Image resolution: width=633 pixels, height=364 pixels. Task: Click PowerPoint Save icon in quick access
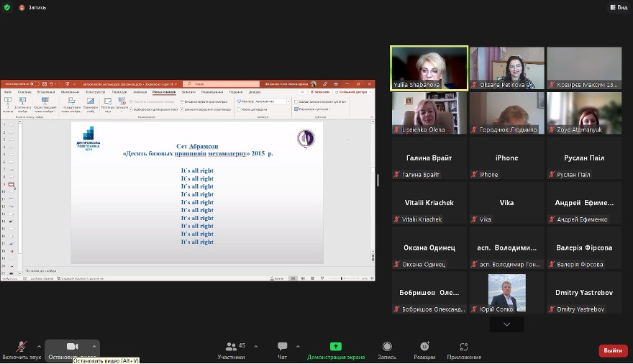coord(45,84)
